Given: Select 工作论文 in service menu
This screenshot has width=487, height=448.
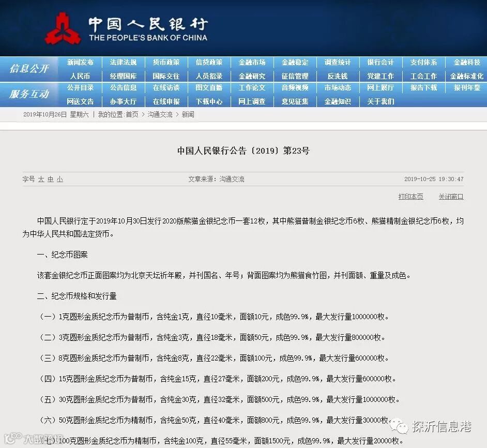Looking at the screenshot, I should 252,87.
